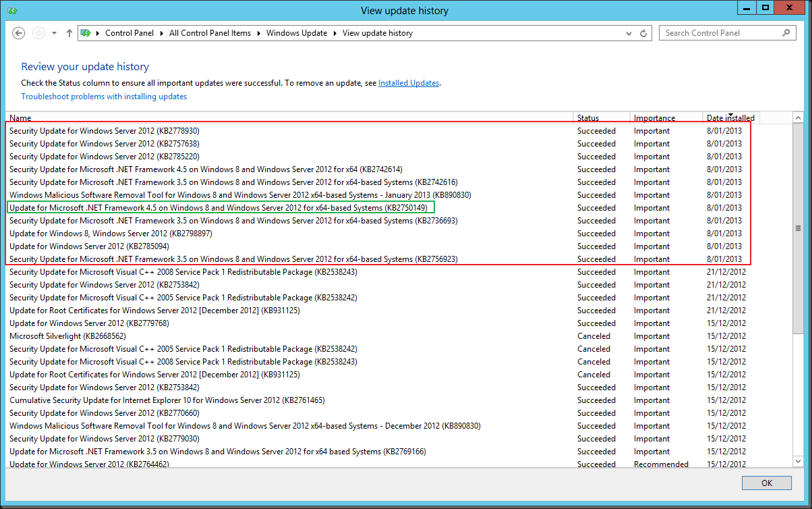Click the Review your update history heading
This screenshot has width=812, height=509.
85,67
